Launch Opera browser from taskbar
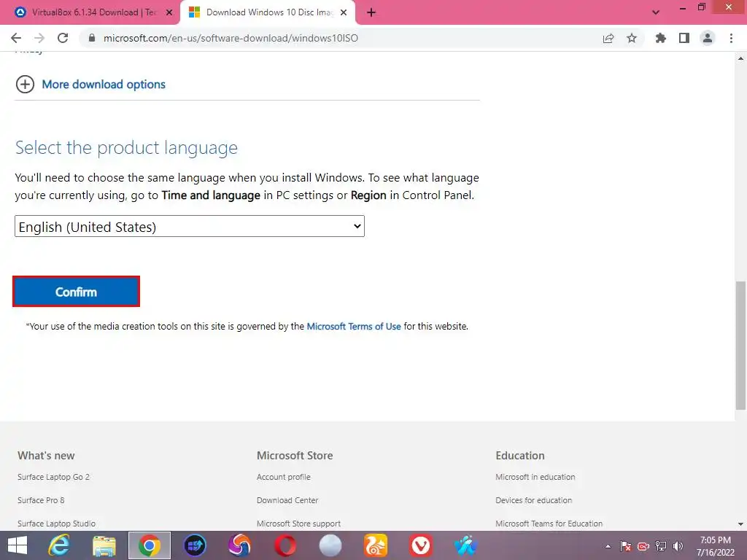747x560 pixels. click(x=285, y=545)
